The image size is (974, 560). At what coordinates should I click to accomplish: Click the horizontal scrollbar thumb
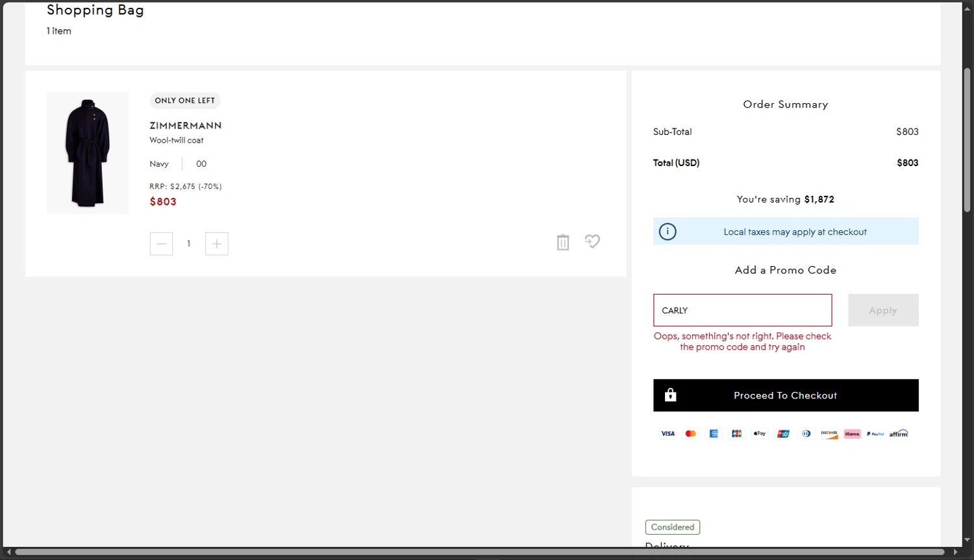pos(479,552)
